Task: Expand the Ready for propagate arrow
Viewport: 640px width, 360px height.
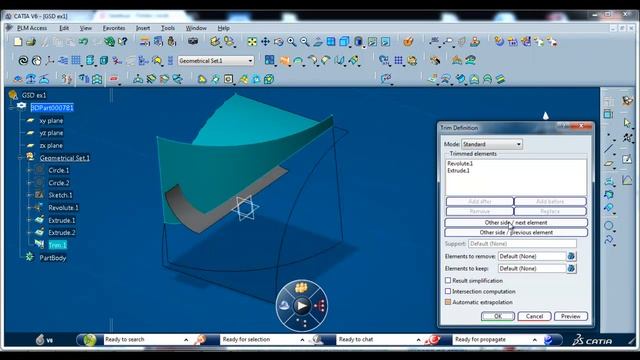Action: (535, 340)
